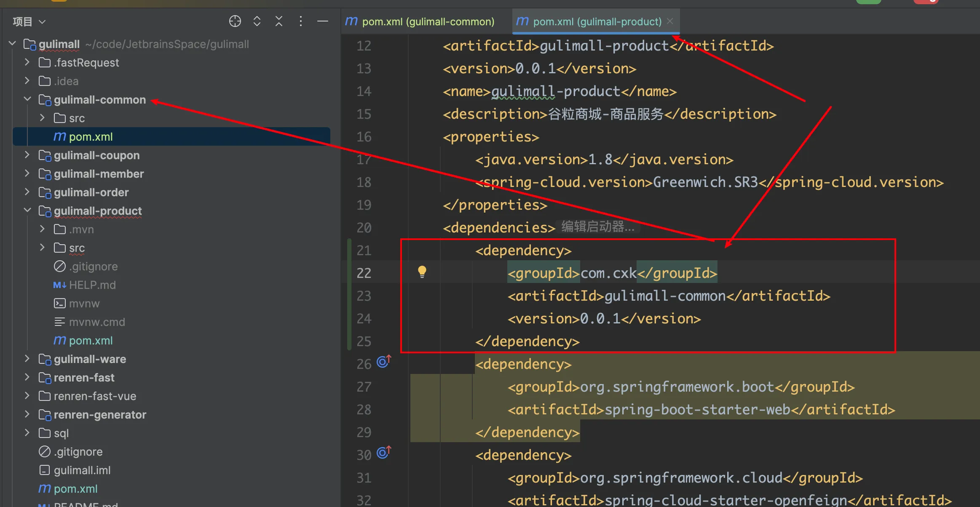This screenshot has width=980, height=507.
Task: Click the spring-boot-starter-web artifactId text
Action: 697,410
